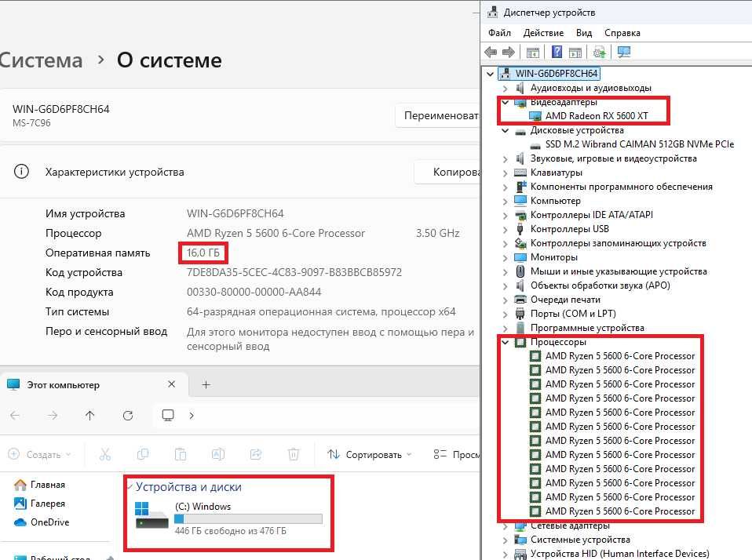Select the Компьютер tree item
The image size is (752, 560).
556,201
